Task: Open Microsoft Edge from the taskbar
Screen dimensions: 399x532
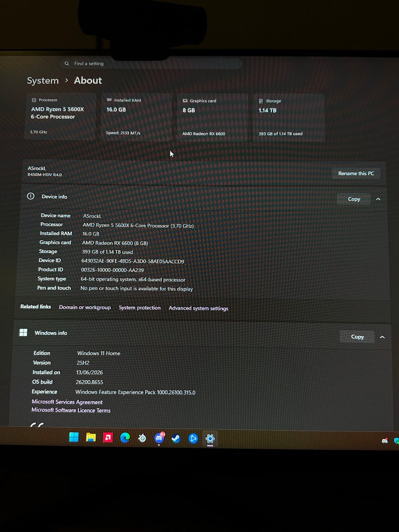Action: pos(125,438)
